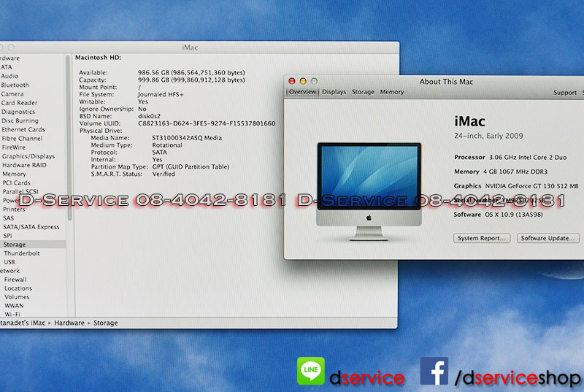Select FireWire in the sidebar
The height and width of the screenshot is (392, 584).
pos(13,147)
